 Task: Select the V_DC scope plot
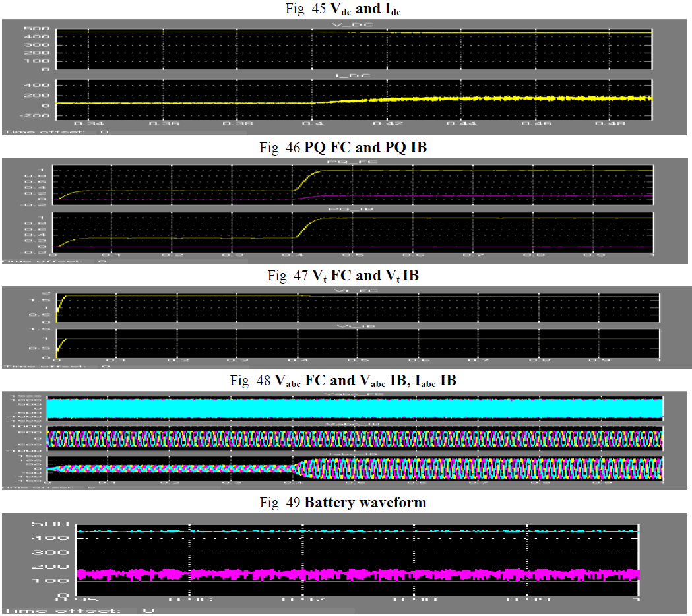point(354,49)
